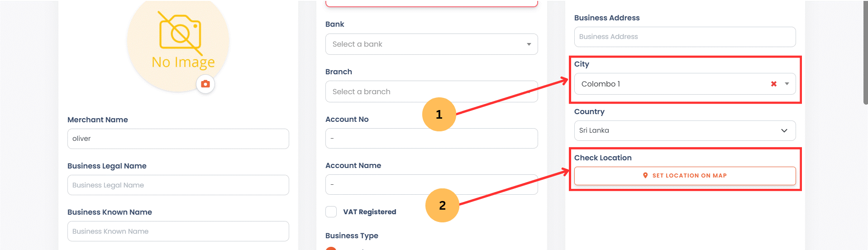Open the Bank dropdown
868x250 pixels.
(x=431, y=44)
